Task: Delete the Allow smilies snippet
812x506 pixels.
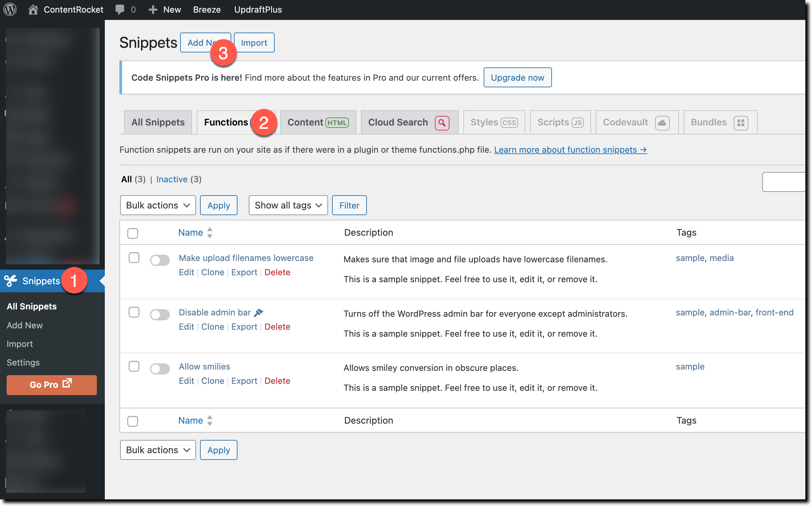Action: click(x=277, y=380)
